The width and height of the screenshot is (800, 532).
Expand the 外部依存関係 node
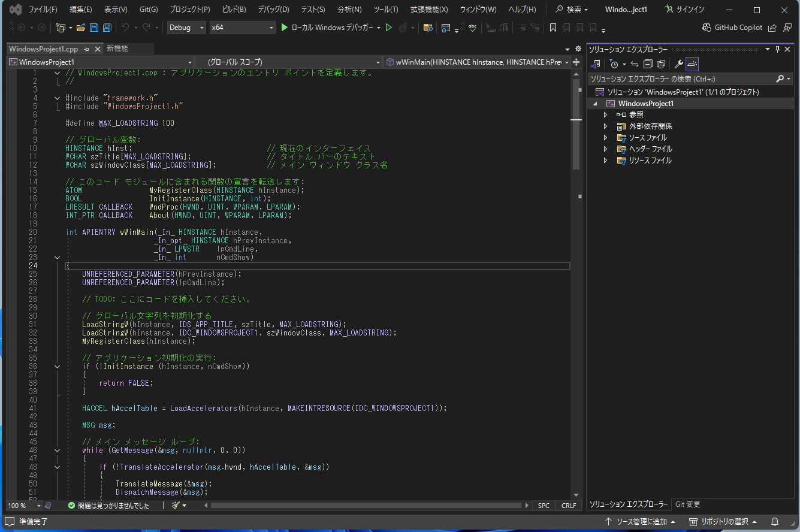click(x=605, y=126)
